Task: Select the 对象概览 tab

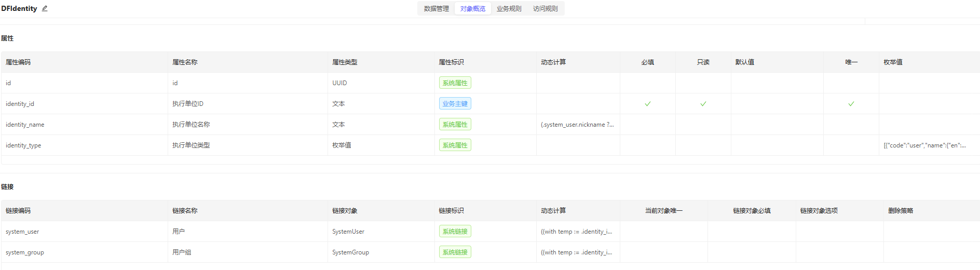Action: 472,8
